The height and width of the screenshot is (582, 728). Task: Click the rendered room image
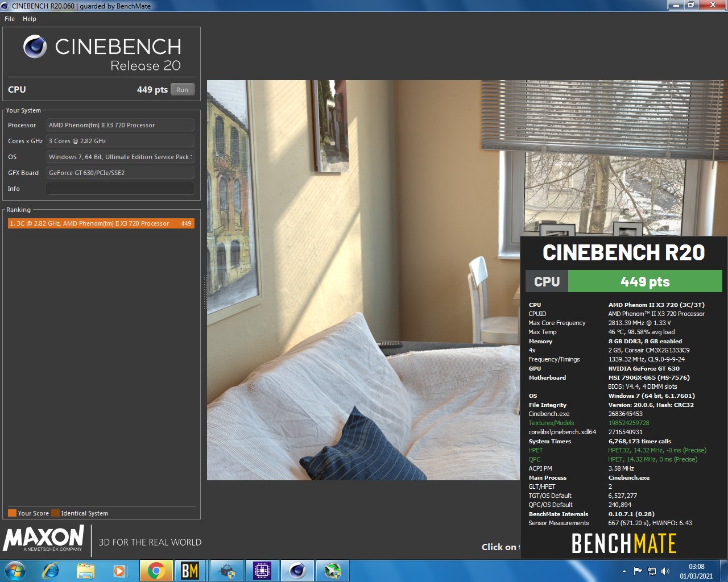click(x=364, y=280)
